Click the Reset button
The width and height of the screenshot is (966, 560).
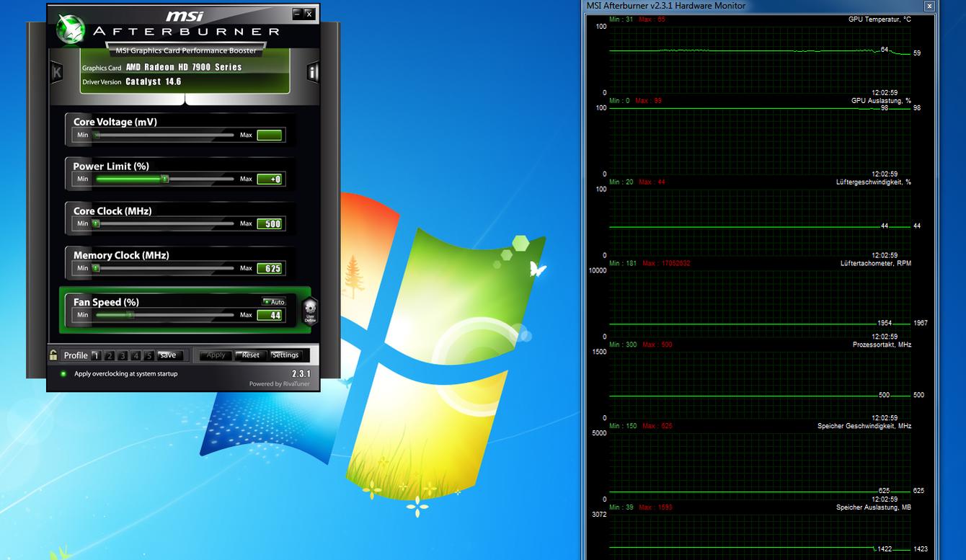pyautogui.click(x=250, y=355)
